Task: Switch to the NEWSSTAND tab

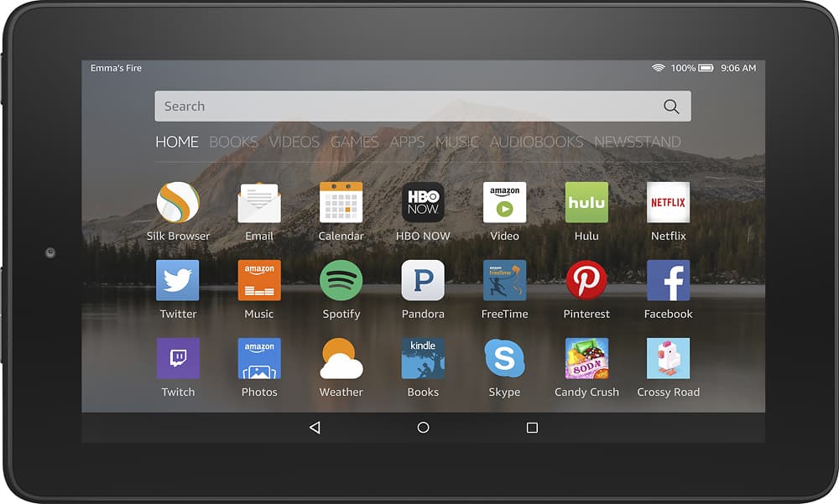Action: pos(638,142)
